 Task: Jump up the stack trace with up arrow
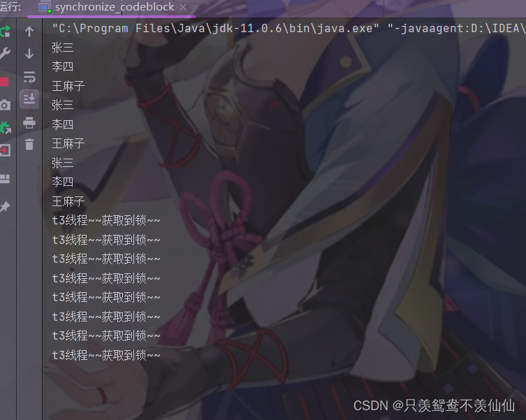coord(29,31)
